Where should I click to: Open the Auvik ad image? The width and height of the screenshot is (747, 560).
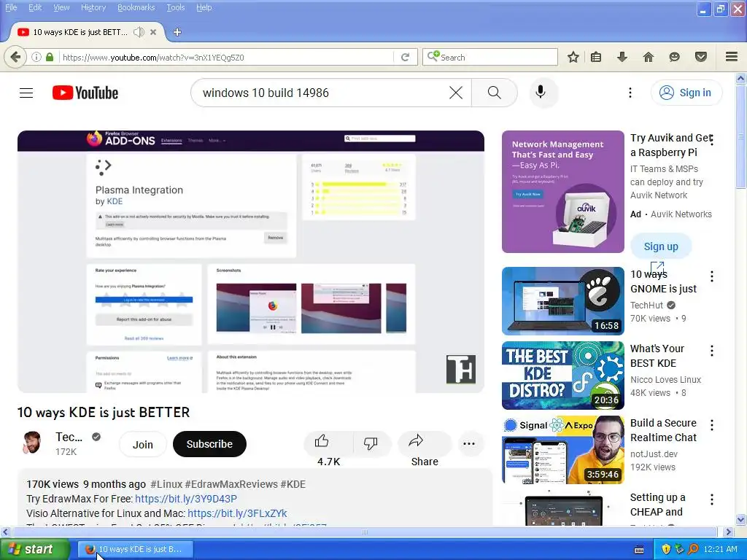[x=562, y=192]
